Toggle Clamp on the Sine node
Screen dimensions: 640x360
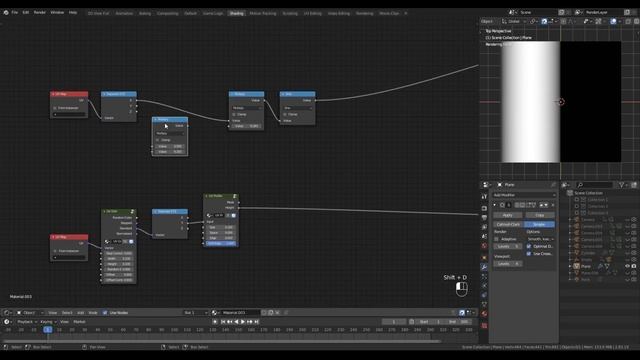285,114
